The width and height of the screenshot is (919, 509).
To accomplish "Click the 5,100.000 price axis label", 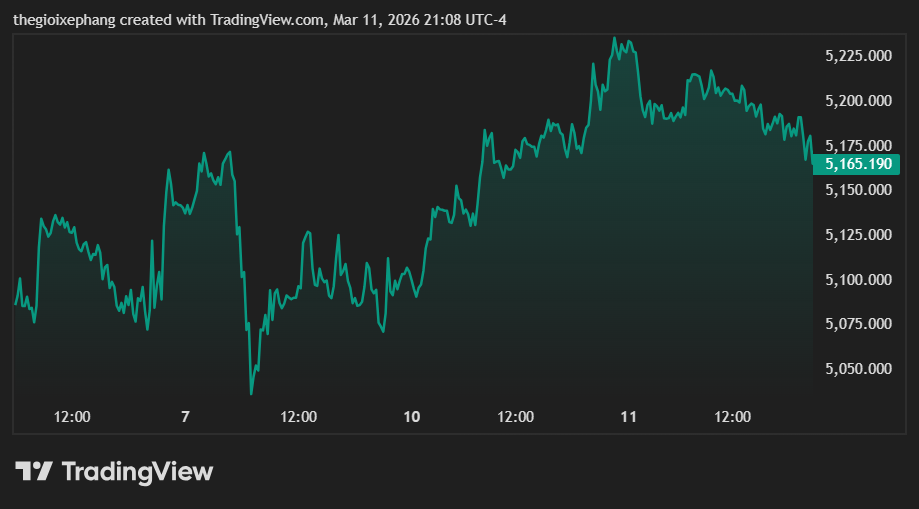I will pos(857,279).
